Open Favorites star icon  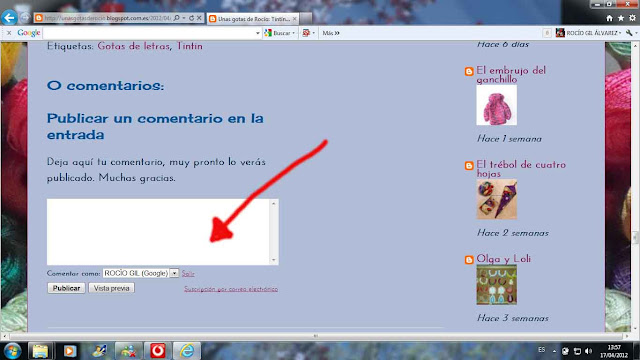coord(621,18)
